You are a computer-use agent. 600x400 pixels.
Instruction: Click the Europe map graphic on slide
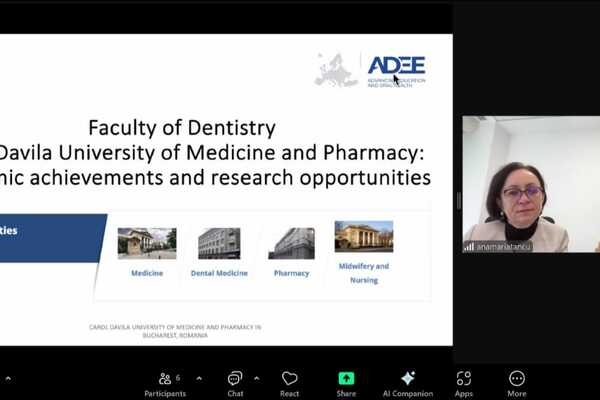336,71
